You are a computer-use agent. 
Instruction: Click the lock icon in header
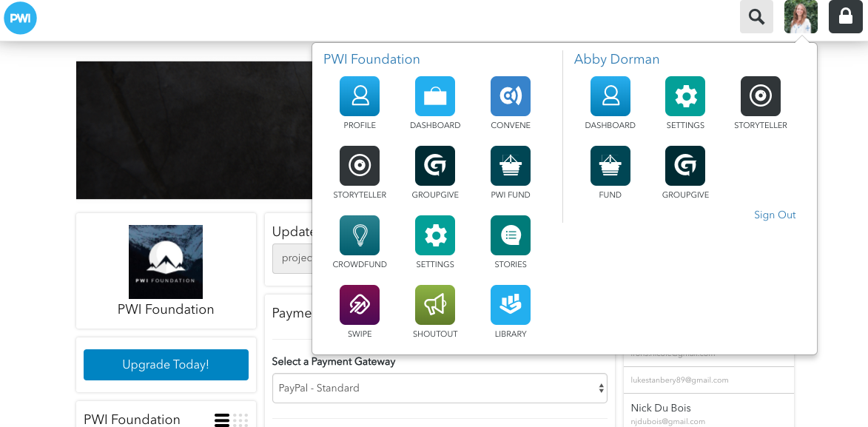(x=845, y=16)
